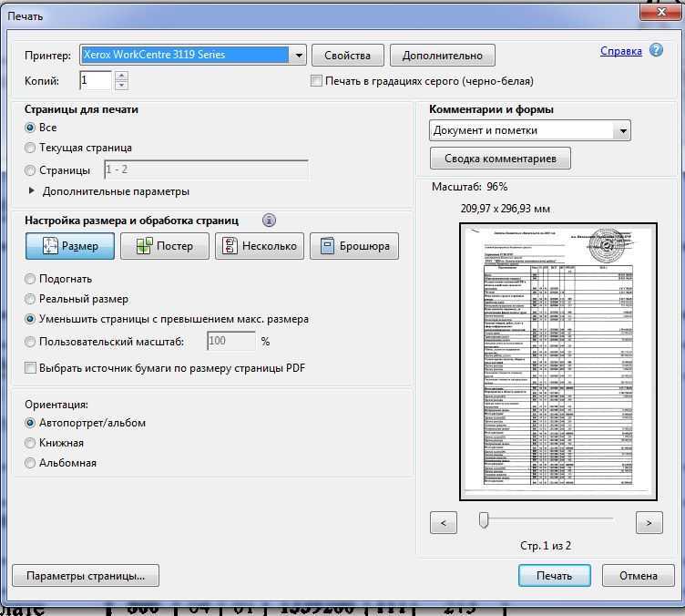Screen dimensions: 685x616
Task: Choose the Несколько pages-per-sheet mode
Action: tap(260, 246)
